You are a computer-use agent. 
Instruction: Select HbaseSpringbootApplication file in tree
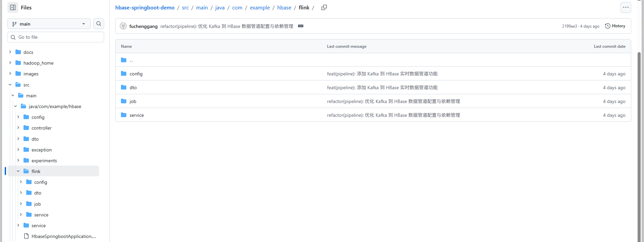pyautogui.click(x=63, y=236)
